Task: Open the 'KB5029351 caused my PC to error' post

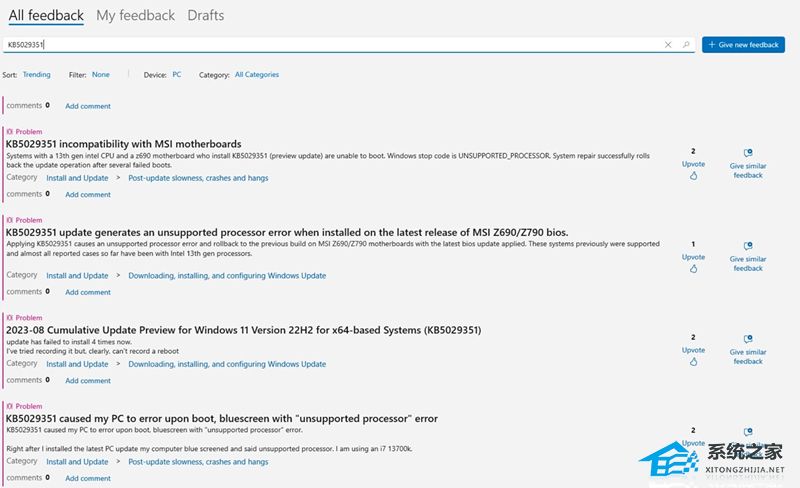Action: (x=222, y=418)
